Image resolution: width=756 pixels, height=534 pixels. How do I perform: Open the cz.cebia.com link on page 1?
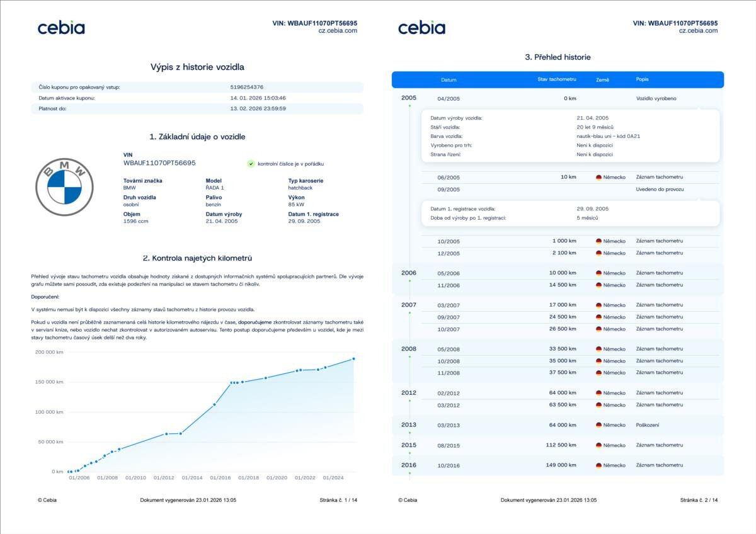coord(338,30)
